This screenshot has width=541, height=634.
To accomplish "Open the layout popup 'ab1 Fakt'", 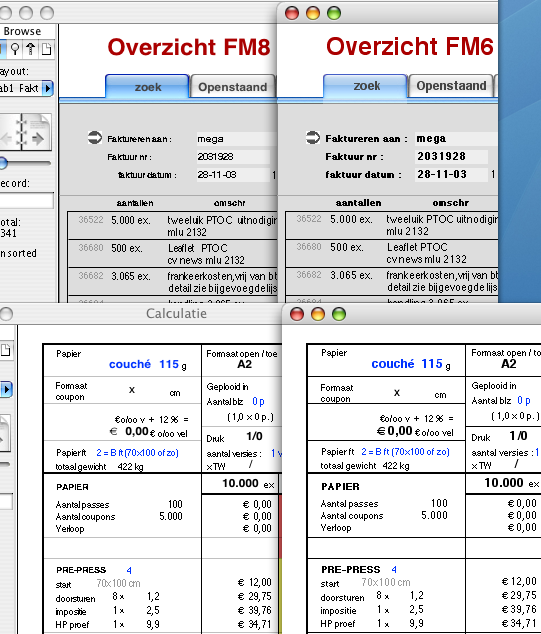I will tap(26, 88).
